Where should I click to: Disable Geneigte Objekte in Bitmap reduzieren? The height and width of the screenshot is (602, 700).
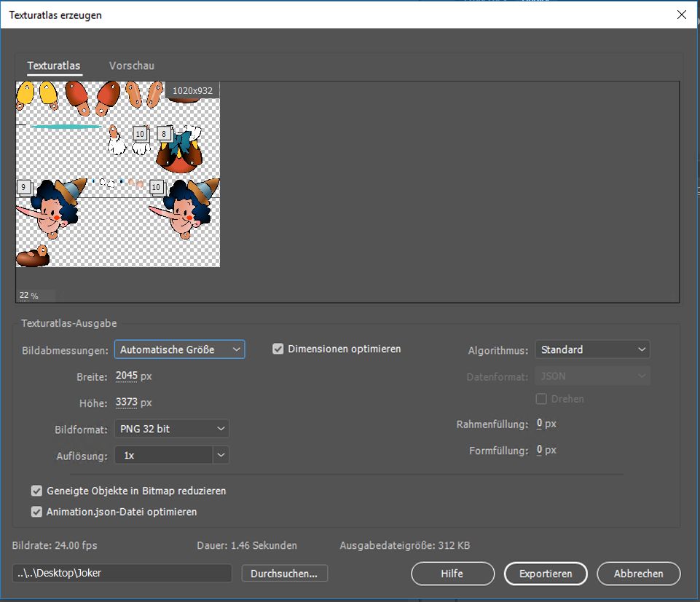click(36, 491)
